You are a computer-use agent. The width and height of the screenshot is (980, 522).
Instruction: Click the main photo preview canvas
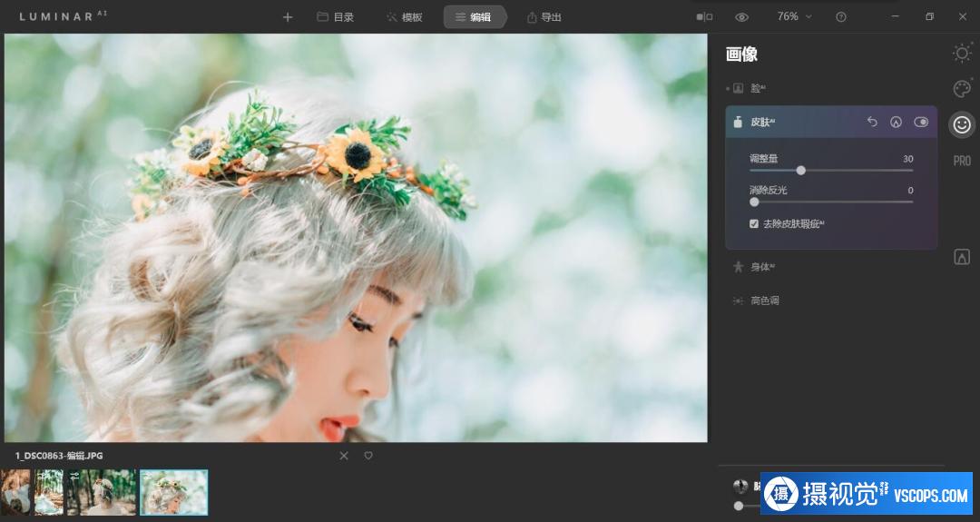[x=356, y=238]
